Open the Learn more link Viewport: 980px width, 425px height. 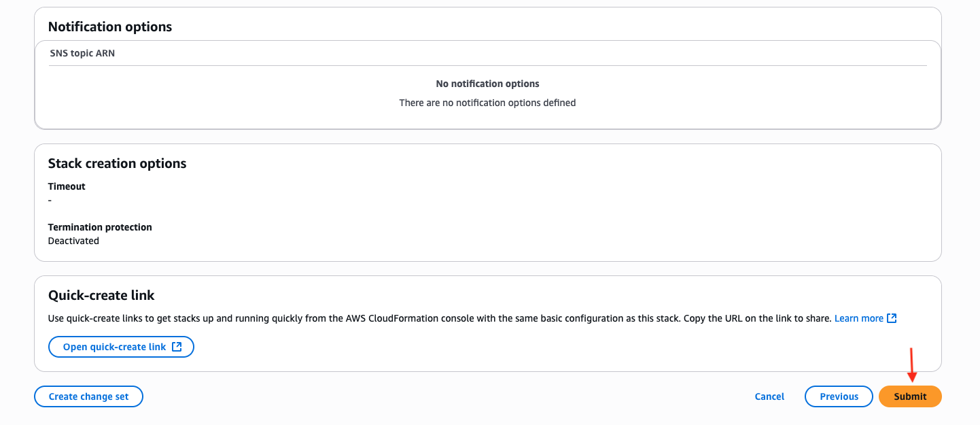[x=859, y=318]
